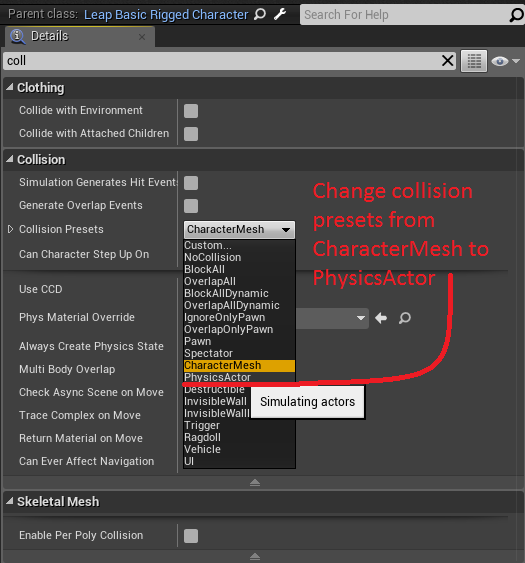Enable Simulation Generates Hit Events checkbox
The image size is (525, 563).
click(x=191, y=183)
